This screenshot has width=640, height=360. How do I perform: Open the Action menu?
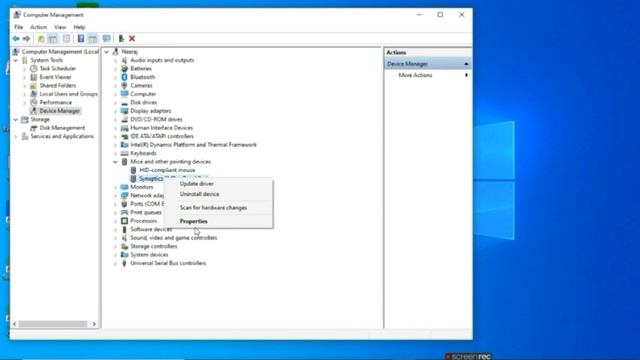point(38,27)
